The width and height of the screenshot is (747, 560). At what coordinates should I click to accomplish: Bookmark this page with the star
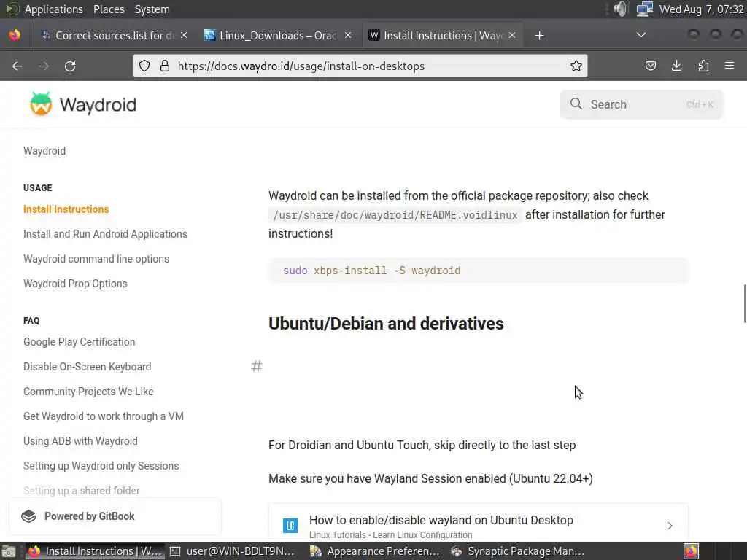point(576,66)
